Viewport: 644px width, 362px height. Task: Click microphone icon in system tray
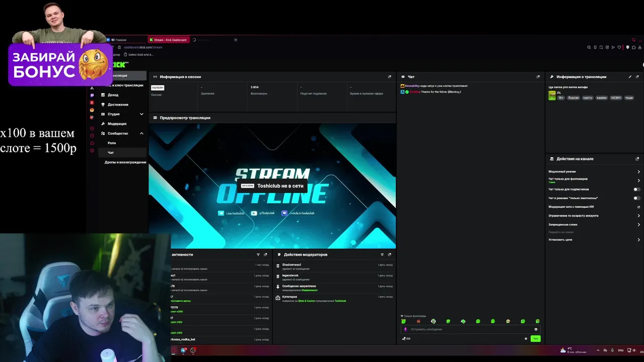613,350
